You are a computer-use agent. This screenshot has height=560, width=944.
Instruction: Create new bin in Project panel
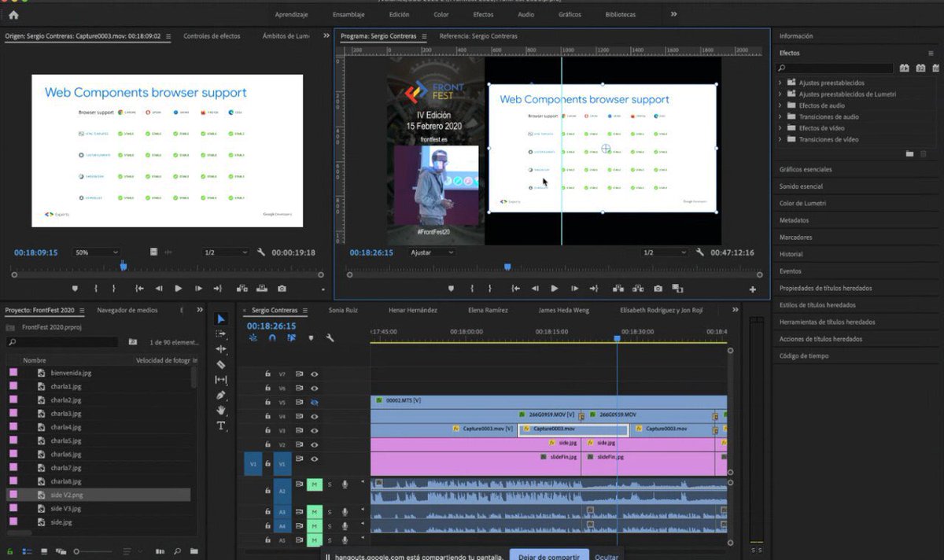(x=194, y=552)
